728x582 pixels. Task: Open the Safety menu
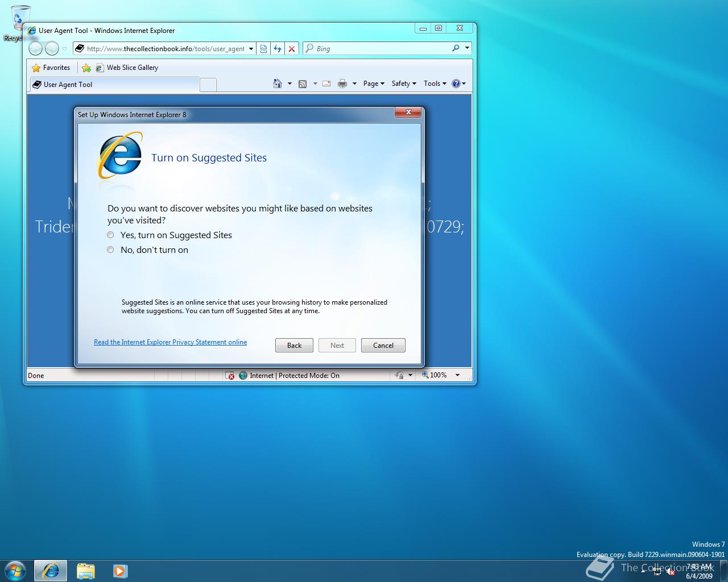click(x=404, y=84)
